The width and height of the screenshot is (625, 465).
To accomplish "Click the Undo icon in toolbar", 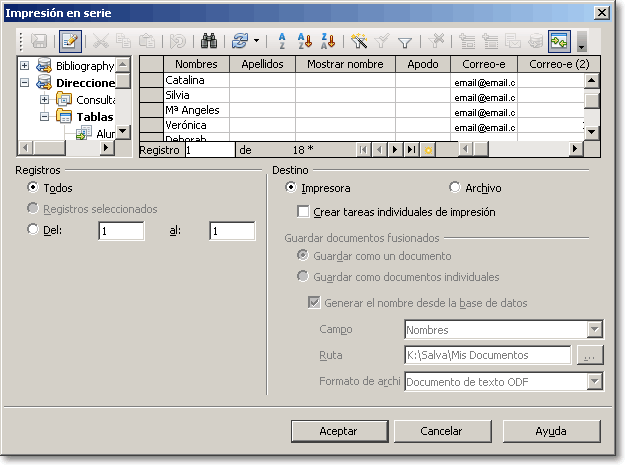I will point(177,41).
